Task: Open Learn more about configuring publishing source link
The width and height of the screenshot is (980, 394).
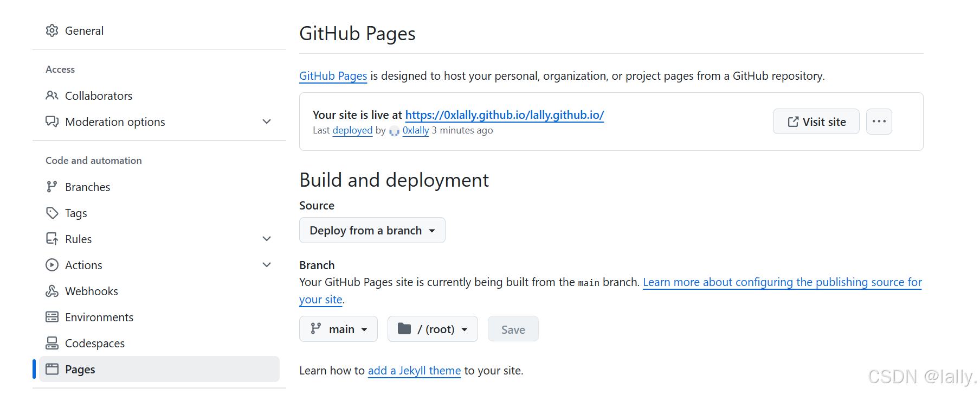Action: pos(782,282)
